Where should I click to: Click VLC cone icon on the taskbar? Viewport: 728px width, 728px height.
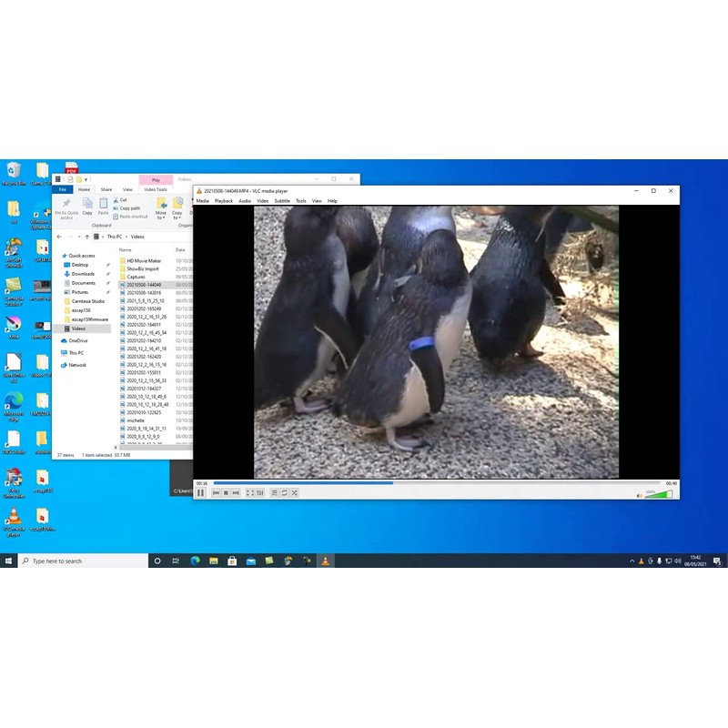(x=326, y=561)
